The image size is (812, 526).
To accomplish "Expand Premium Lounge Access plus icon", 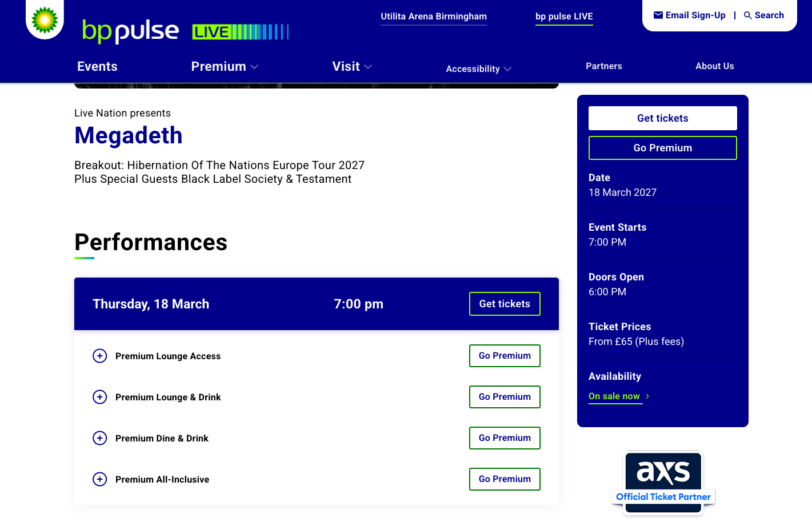I will click(x=100, y=356).
